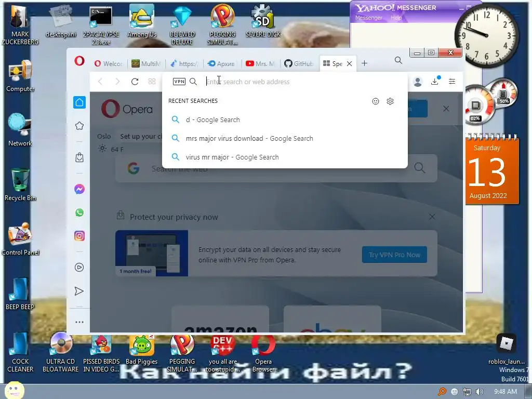Click the Start button smiley orb
The width and height of the screenshot is (532, 399).
click(x=14, y=390)
